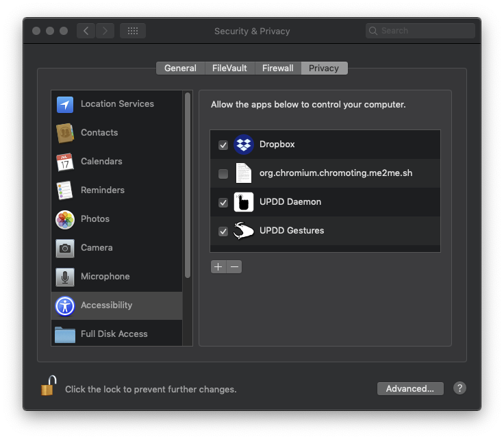Click the Accessibility icon in sidebar
The height and width of the screenshot is (439, 504).
pos(65,305)
